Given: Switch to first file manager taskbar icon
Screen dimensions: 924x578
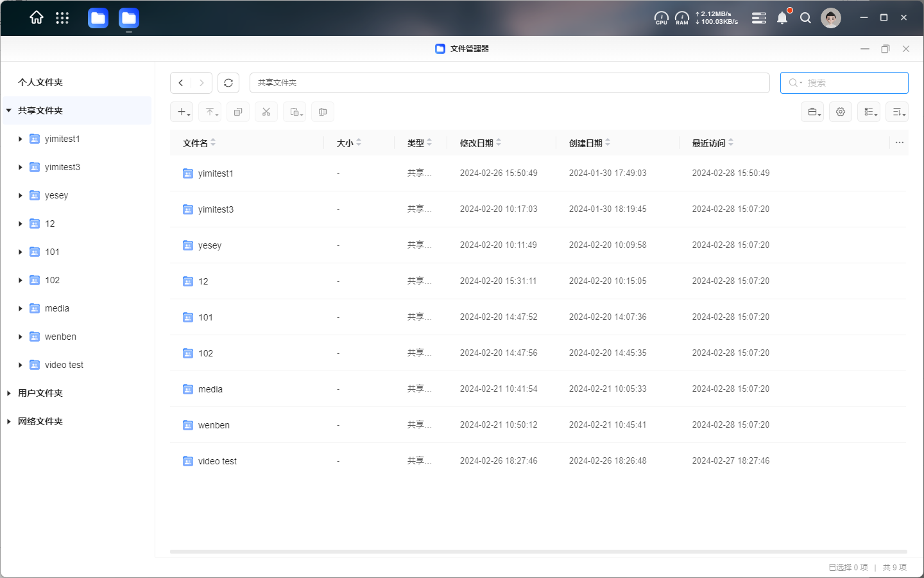Looking at the screenshot, I should 98,18.
